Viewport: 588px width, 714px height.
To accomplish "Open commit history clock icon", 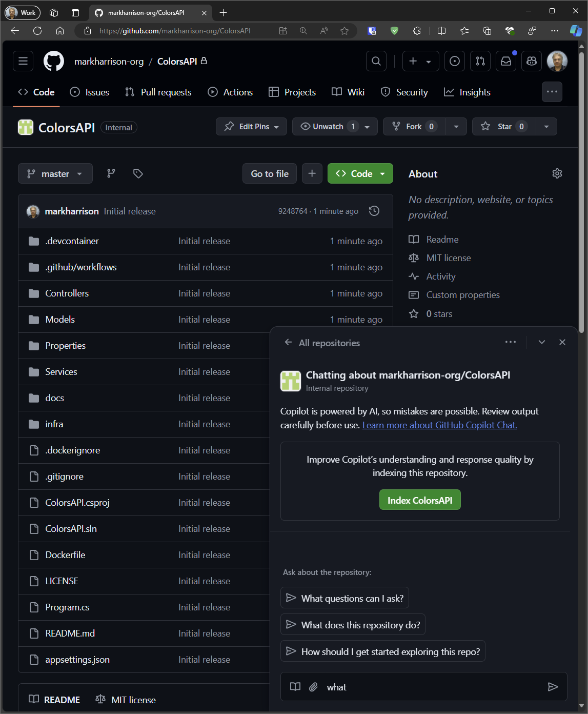I will (374, 211).
